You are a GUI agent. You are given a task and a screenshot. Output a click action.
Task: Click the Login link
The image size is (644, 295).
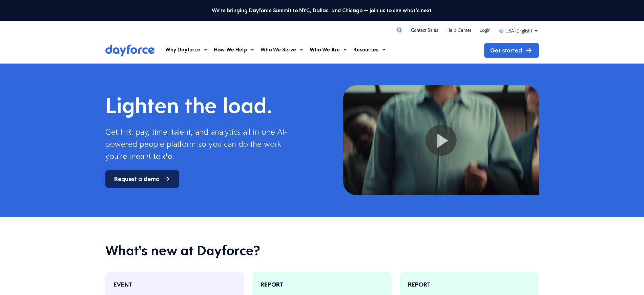click(x=485, y=30)
